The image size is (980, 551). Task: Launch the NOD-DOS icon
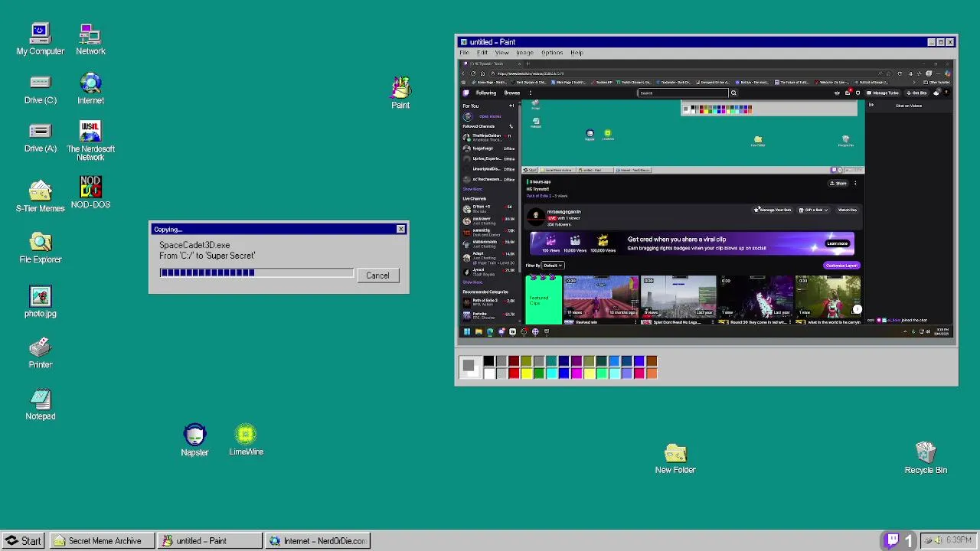coord(90,193)
